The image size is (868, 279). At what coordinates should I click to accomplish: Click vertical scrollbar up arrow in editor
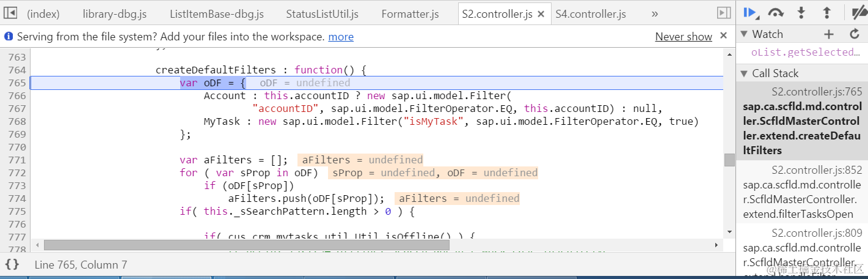point(729,54)
